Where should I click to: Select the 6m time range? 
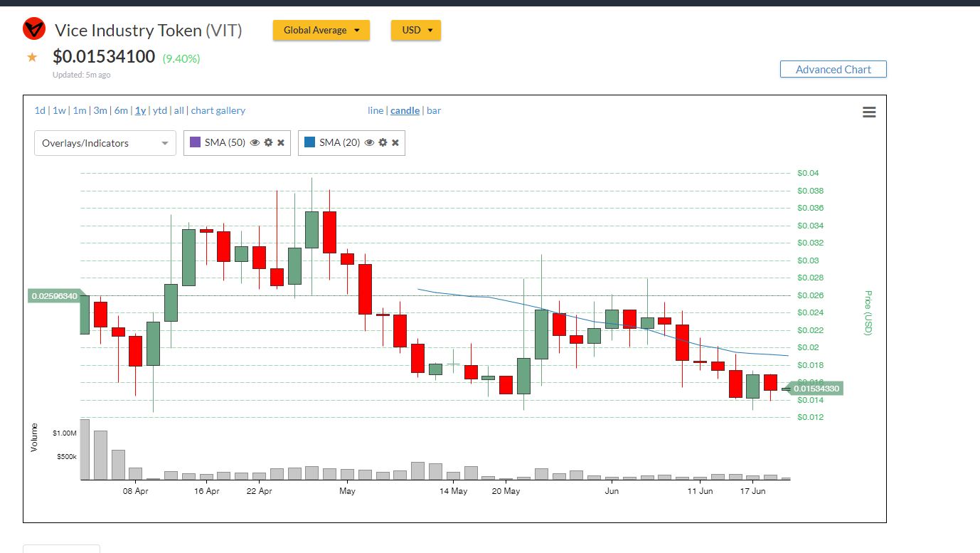(121, 110)
